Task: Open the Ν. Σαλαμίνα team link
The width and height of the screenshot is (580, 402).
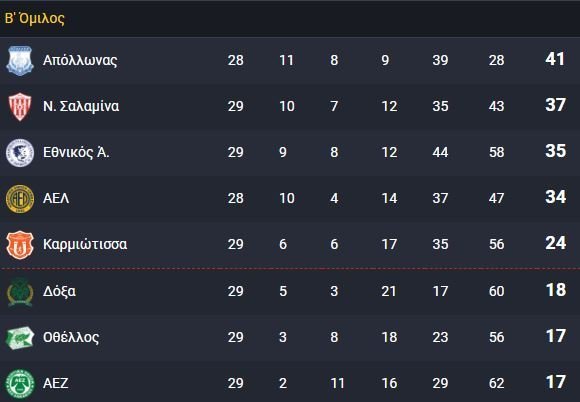Action: coord(81,106)
